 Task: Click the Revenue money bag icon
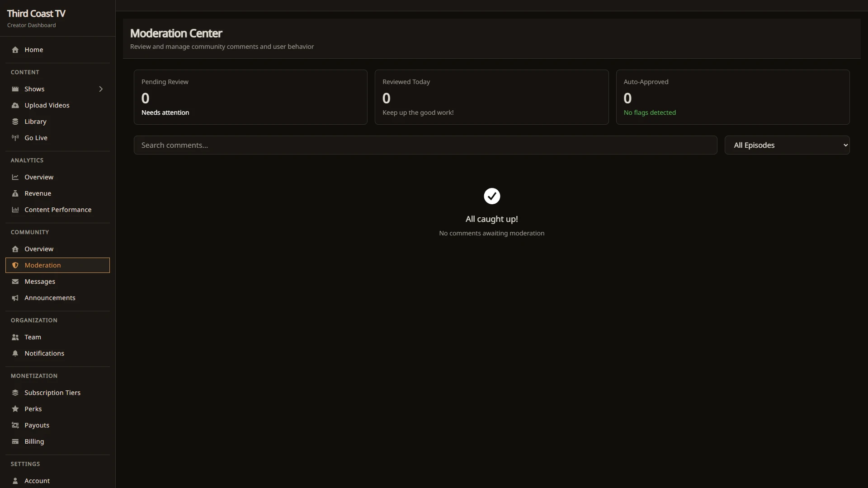(15, 193)
